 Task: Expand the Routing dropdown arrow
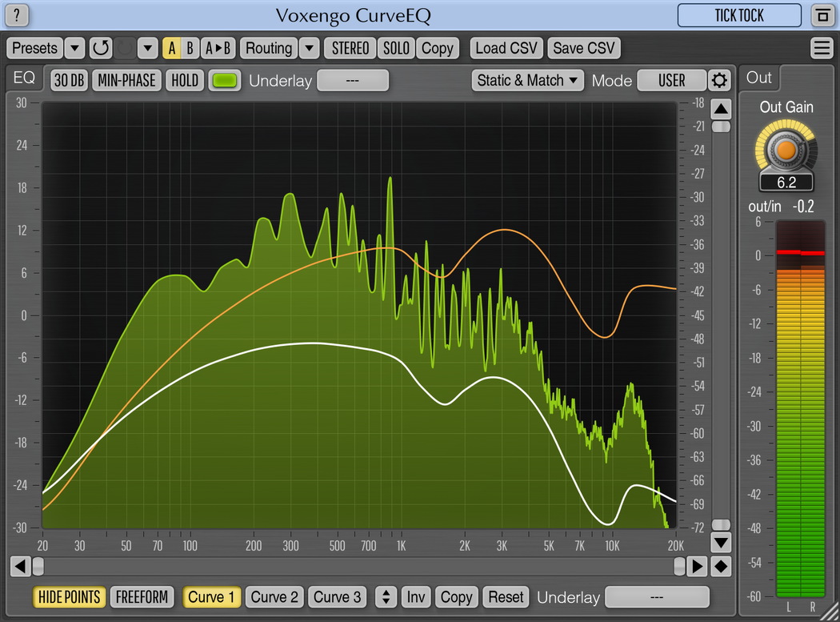[310, 48]
